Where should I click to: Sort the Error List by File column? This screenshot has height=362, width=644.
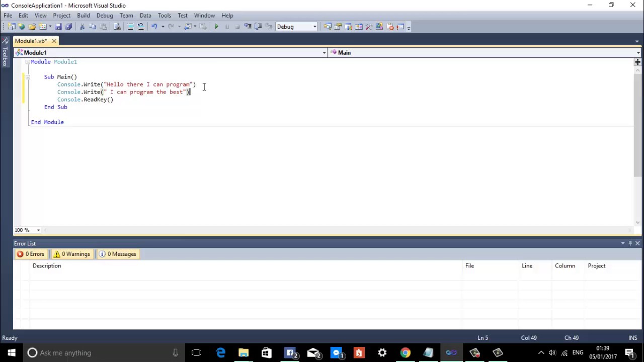pos(490,265)
